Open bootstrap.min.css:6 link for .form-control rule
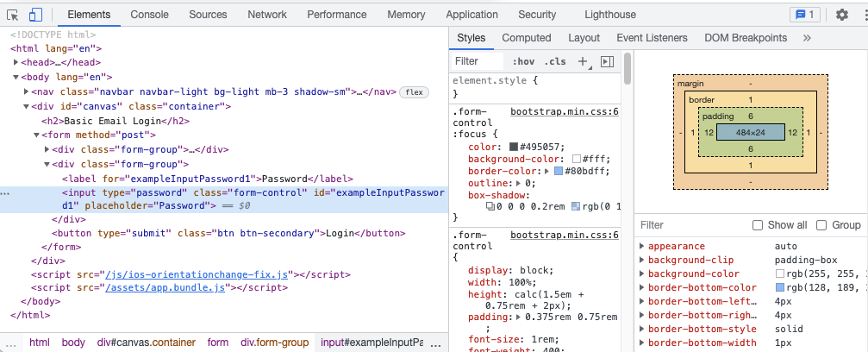868x352 pixels. [564, 235]
